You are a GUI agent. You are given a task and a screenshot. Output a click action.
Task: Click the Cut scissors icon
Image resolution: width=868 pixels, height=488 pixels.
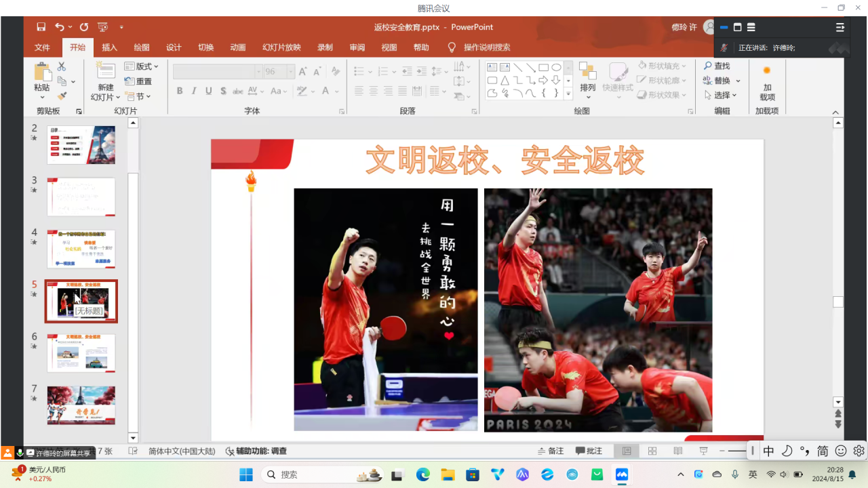[62, 66]
